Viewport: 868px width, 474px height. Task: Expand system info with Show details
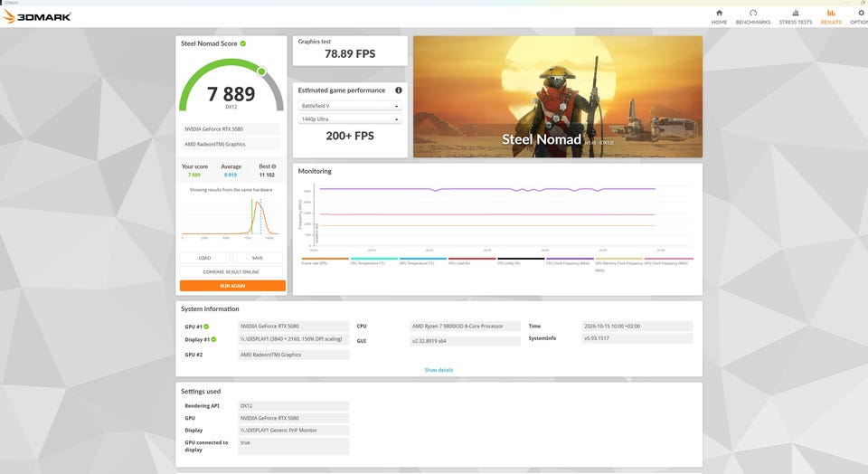pyautogui.click(x=439, y=370)
